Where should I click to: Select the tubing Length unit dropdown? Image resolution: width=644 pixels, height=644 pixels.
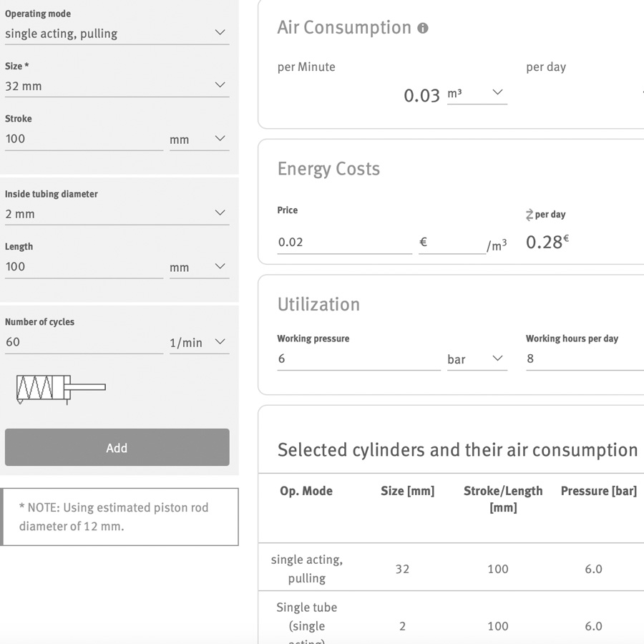[198, 267]
